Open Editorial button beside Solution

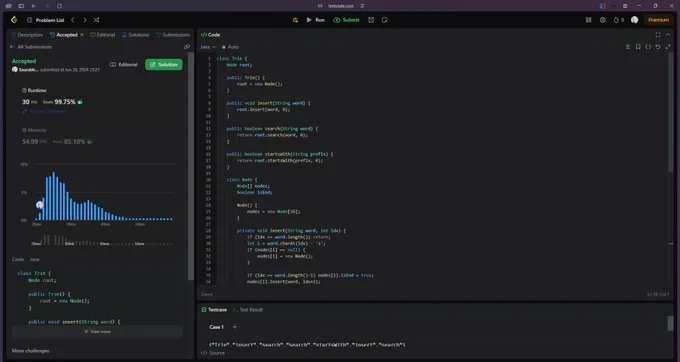tap(124, 65)
